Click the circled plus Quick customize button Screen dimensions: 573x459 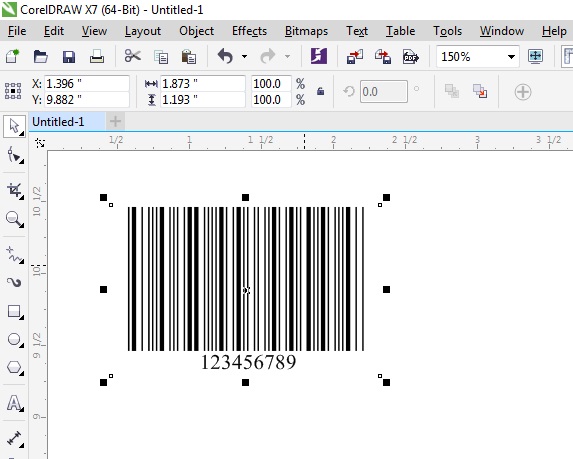tap(523, 92)
